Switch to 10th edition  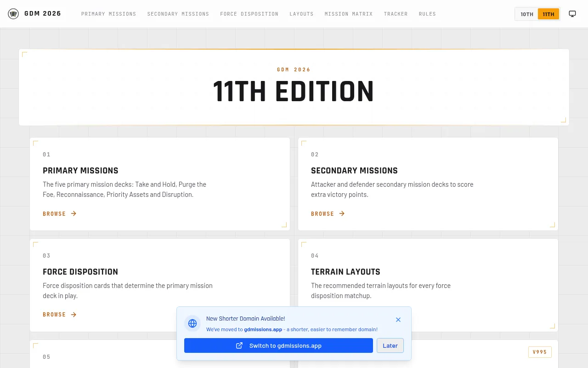click(527, 14)
